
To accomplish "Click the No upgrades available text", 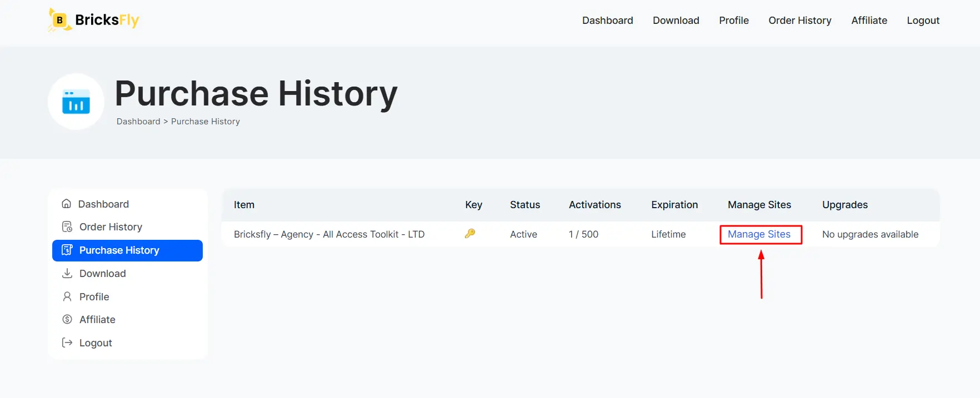I will (x=870, y=234).
